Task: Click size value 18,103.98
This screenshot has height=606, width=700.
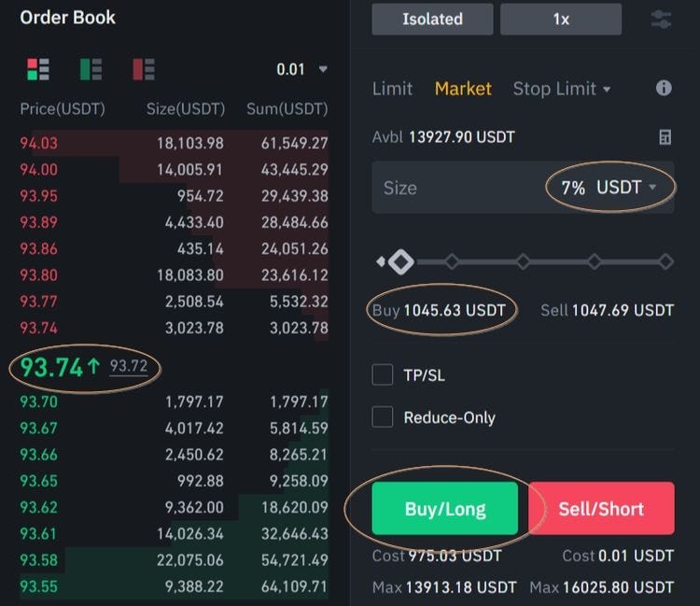Action: coord(190,144)
